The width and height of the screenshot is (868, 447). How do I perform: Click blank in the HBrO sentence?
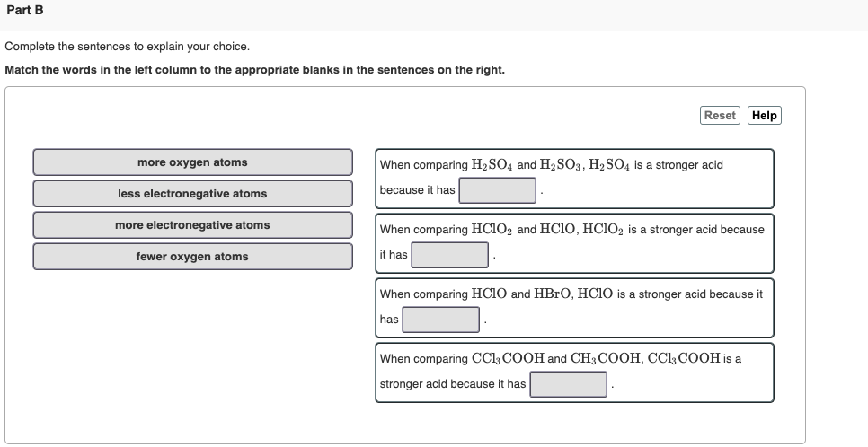pos(441,320)
